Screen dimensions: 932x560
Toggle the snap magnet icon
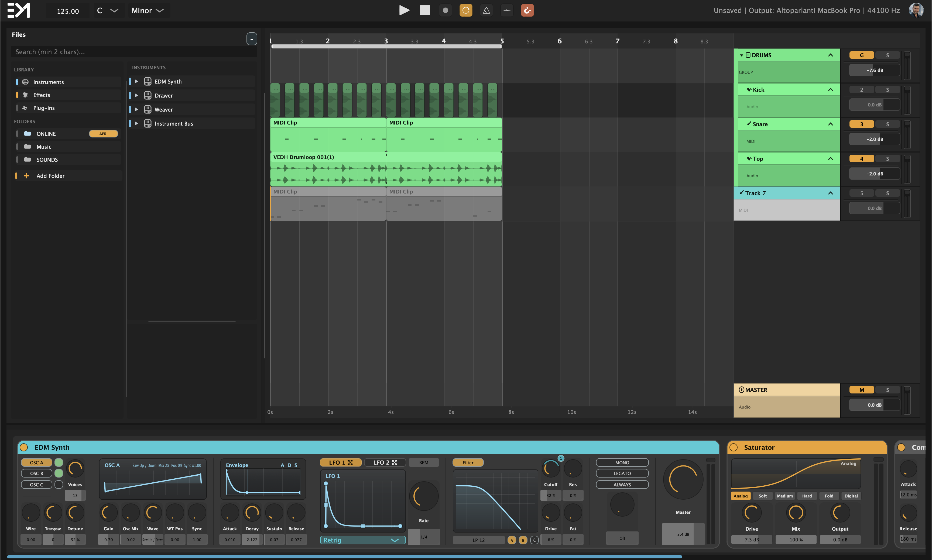pos(527,10)
